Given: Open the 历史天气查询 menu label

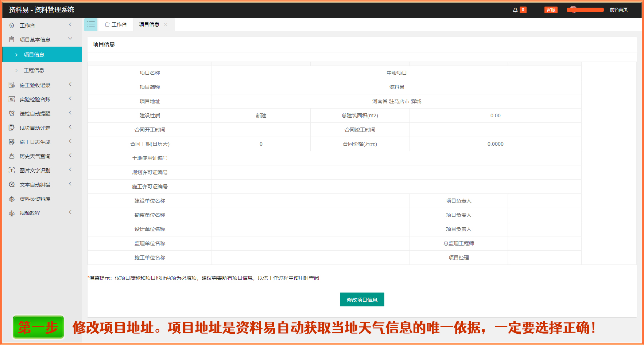Looking at the screenshot, I should 35,156.
